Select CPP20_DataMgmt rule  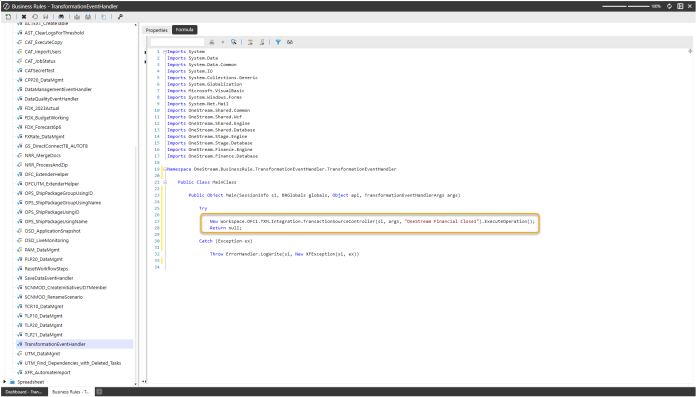44,80
